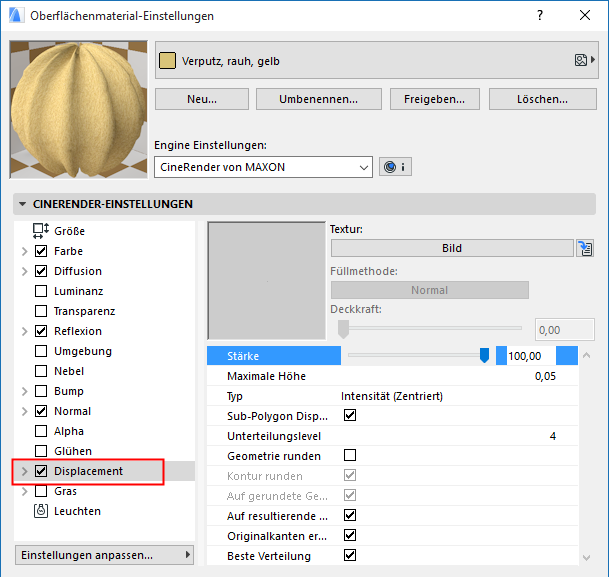Open the CineRender info icon button

pyautogui.click(x=395, y=167)
